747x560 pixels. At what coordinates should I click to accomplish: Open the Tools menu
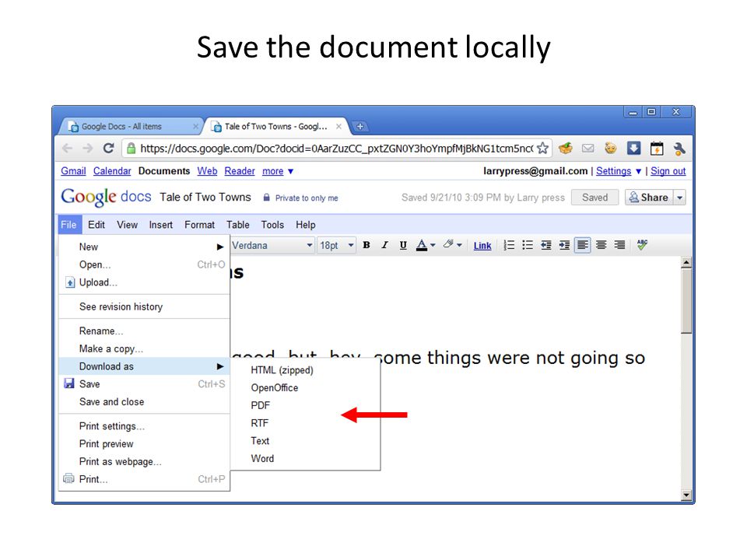click(272, 225)
